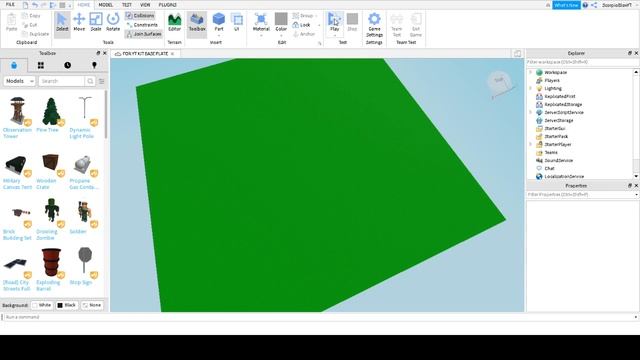Switch to the MODEL ribbon tab
Screen dimensions: 640x360
point(106,5)
